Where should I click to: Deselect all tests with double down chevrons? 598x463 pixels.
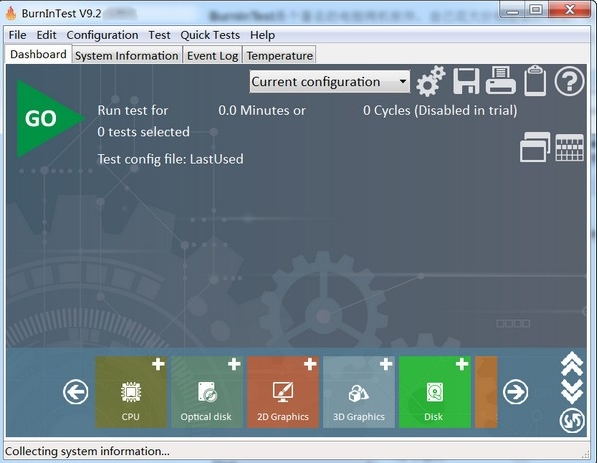(572, 392)
